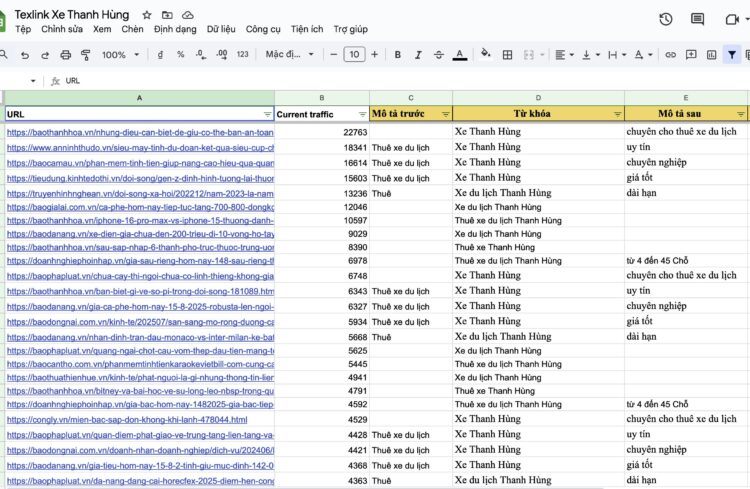This screenshot has width=750, height=489.
Task: Toggle the filter funnel button
Action: point(732,55)
